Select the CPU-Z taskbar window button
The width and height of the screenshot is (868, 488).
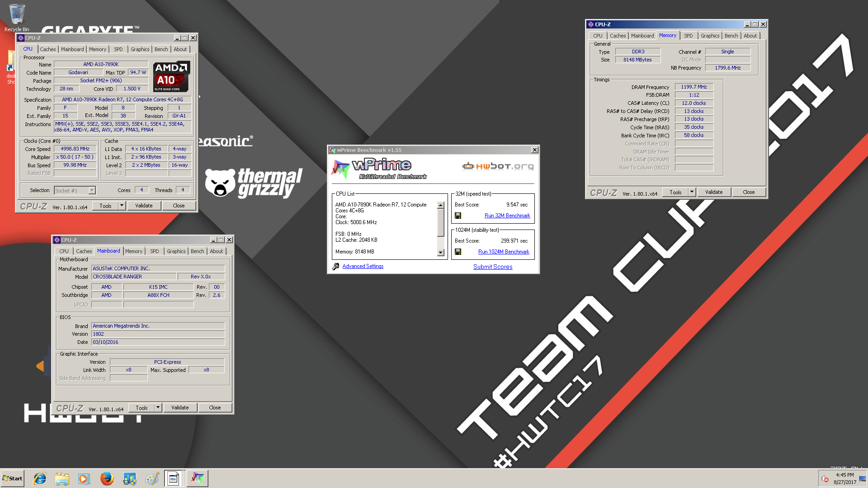click(x=174, y=478)
